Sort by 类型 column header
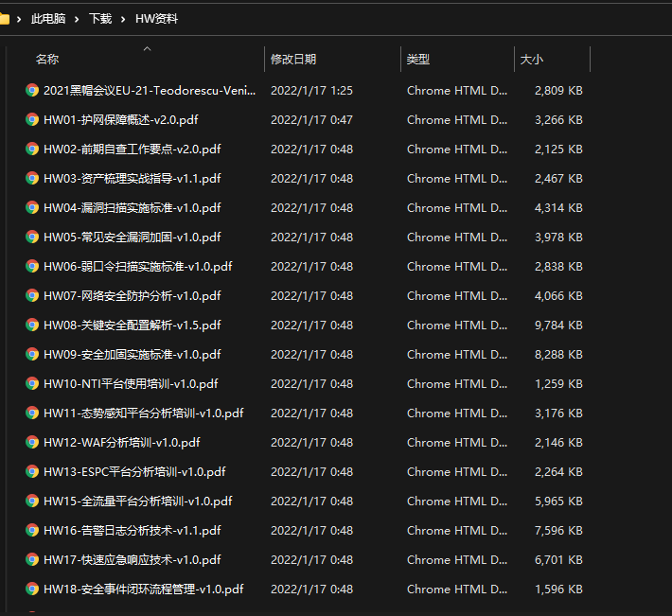Image resolution: width=672 pixels, height=616 pixels. click(418, 59)
